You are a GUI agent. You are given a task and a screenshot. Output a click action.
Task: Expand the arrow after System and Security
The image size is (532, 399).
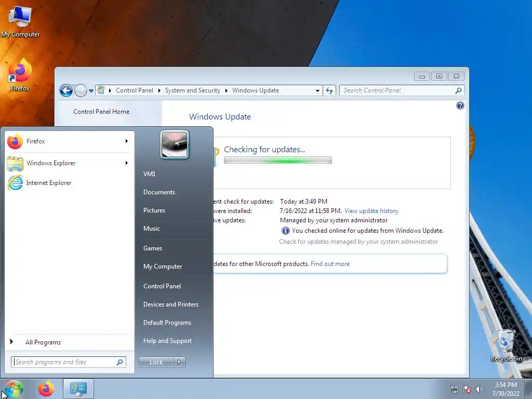click(x=227, y=90)
